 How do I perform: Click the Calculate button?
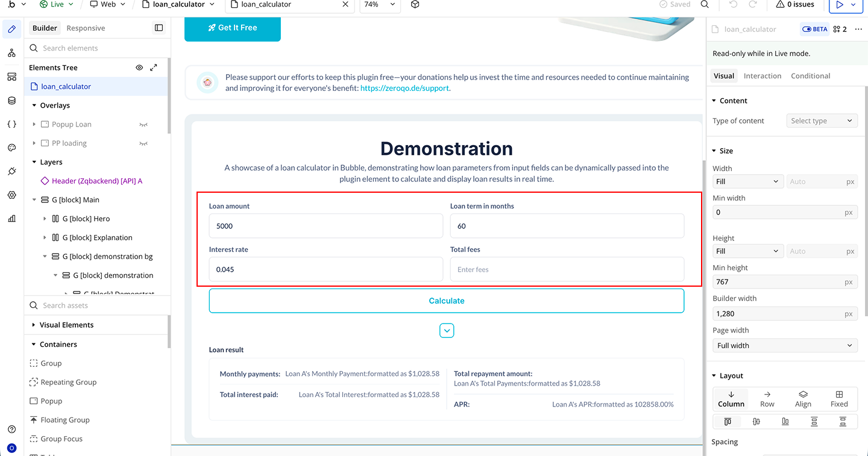tap(447, 301)
